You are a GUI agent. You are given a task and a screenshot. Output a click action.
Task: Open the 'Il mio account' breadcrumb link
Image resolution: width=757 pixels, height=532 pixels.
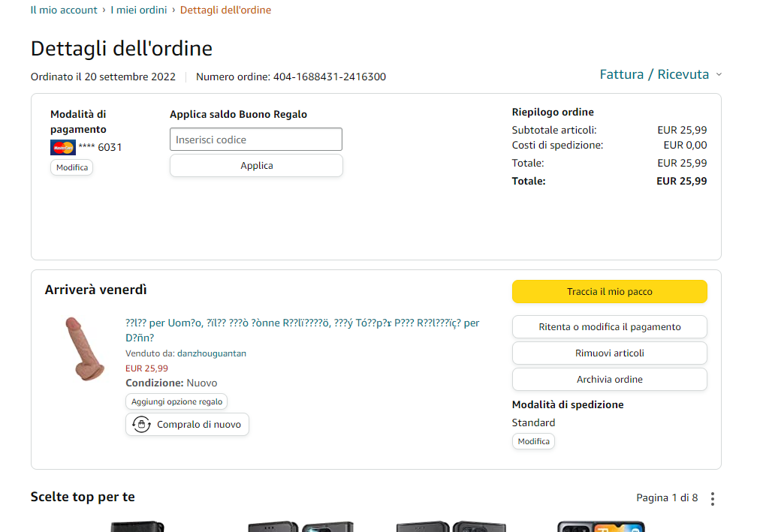(x=64, y=10)
